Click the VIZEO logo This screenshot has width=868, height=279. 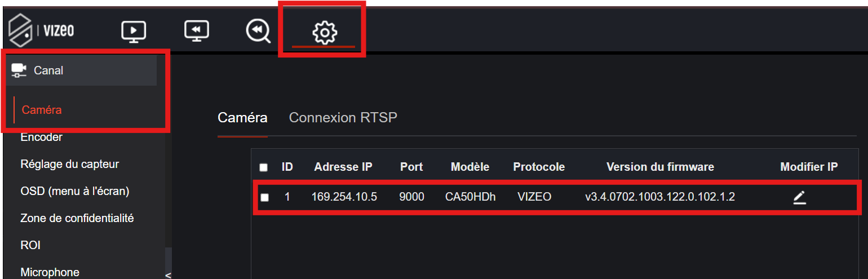click(41, 31)
